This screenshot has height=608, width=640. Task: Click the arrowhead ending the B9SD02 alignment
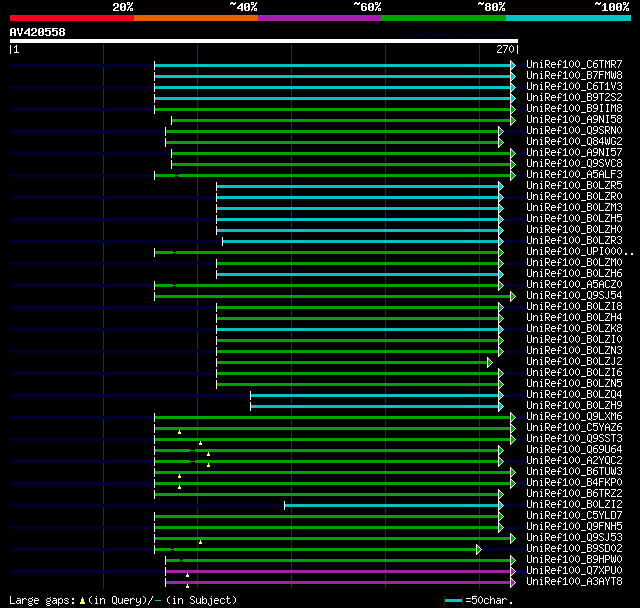[479, 550]
